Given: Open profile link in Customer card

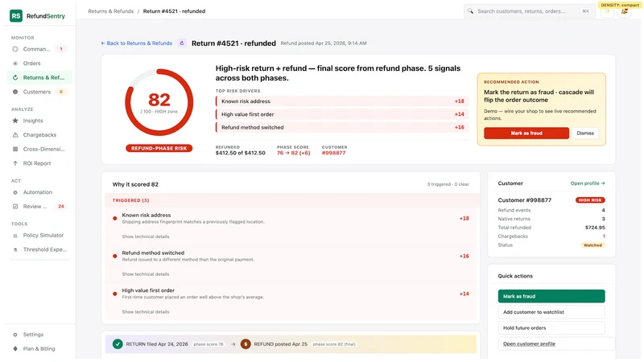Looking at the screenshot, I should click(x=588, y=183).
